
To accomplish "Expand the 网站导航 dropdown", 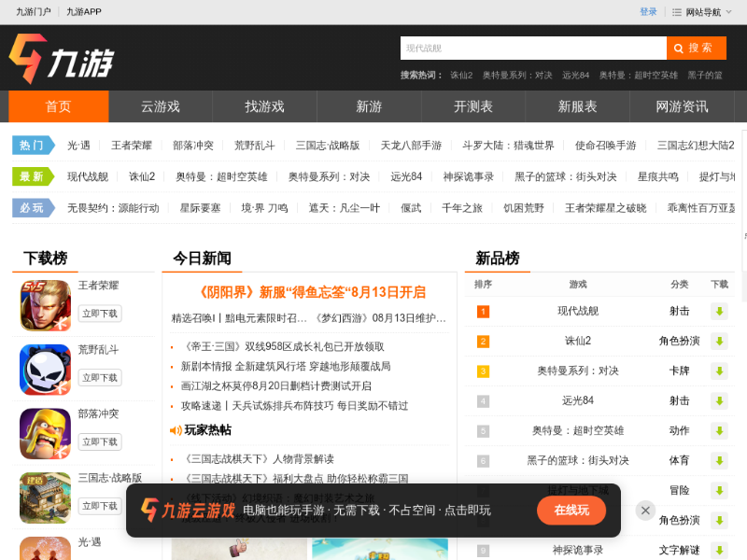I will (702, 12).
